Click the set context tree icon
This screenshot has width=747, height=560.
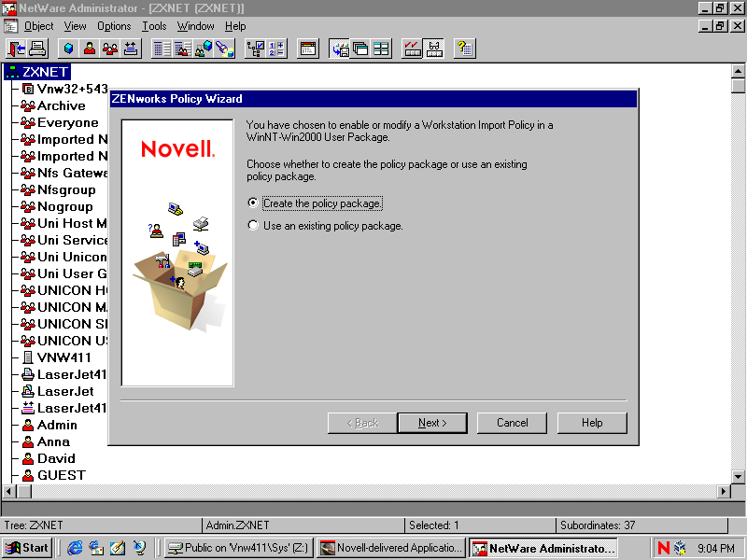[255, 49]
